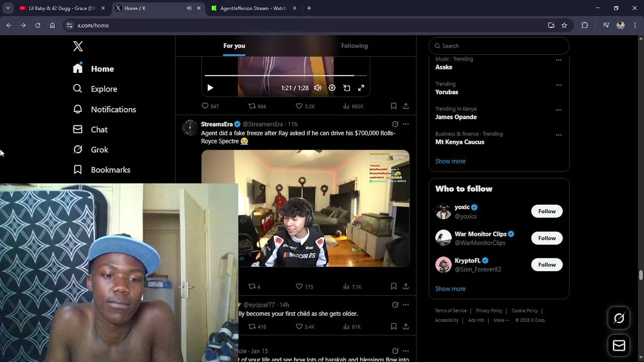Image resolution: width=644 pixels, height=362 pixels.
Task: Open the Mt Kenya Caucus trending topic
Action: point(460,142)
